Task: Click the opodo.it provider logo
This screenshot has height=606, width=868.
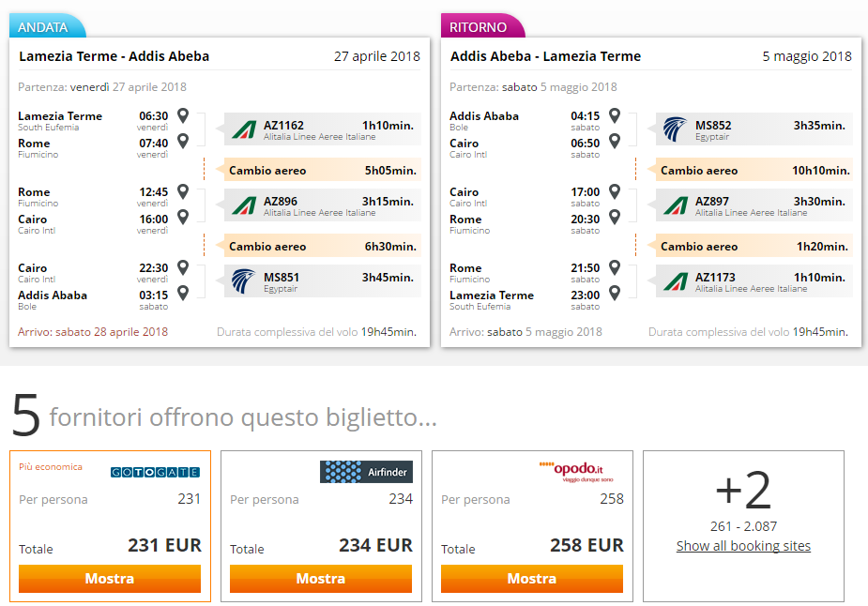Action: (x=577, y=471)
